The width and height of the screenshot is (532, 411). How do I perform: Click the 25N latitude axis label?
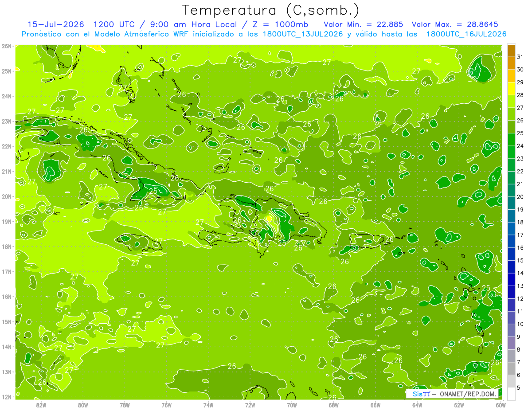[7, 71]
